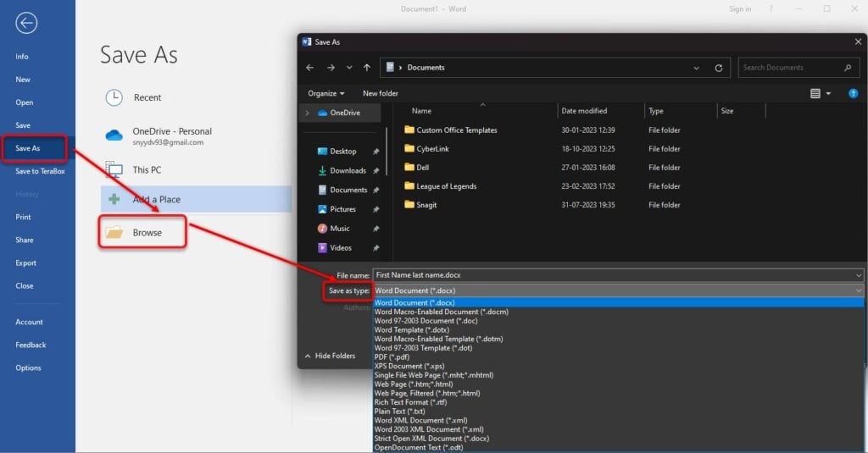
Task: Select This PC save location
Action: coord(133,170)
